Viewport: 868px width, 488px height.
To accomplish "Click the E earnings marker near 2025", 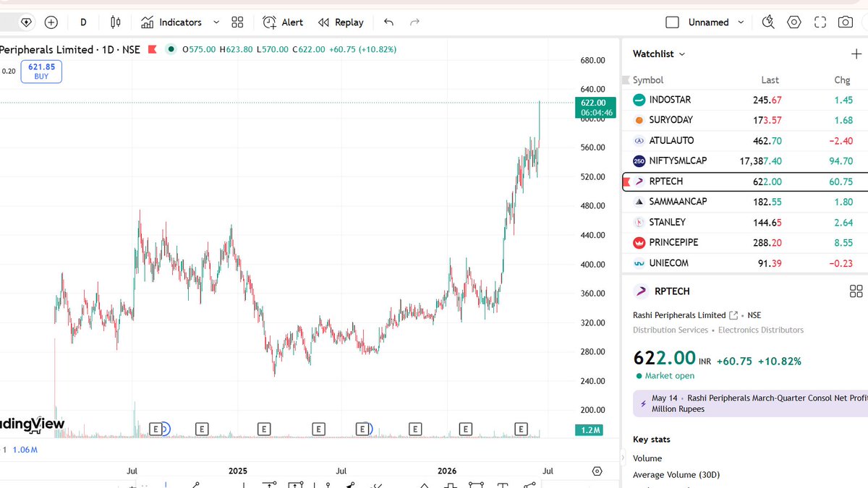I will coord(264,429).
